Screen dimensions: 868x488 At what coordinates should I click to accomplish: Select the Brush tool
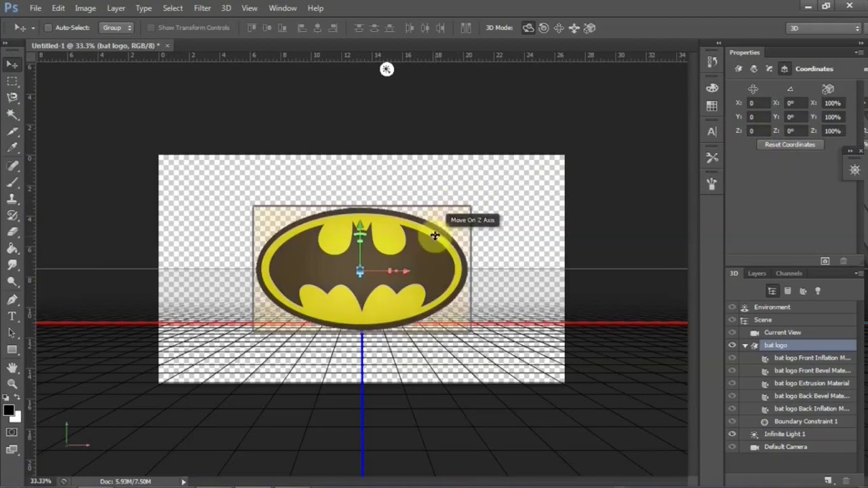click(12, 182)
